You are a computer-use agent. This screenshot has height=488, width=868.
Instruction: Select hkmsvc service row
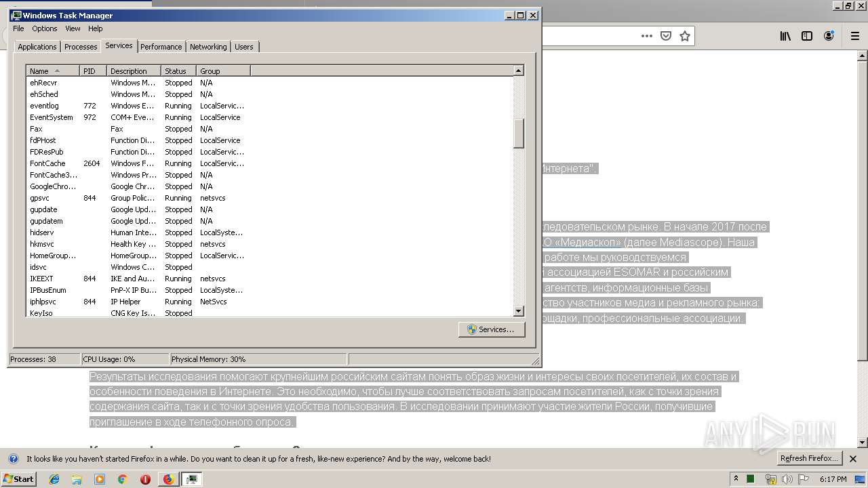pyautogui.click(x=270, y=244)
